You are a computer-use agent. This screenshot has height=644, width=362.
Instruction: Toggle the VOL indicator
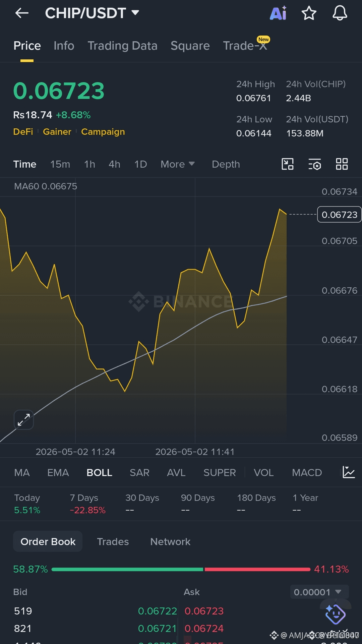(264, 473)
